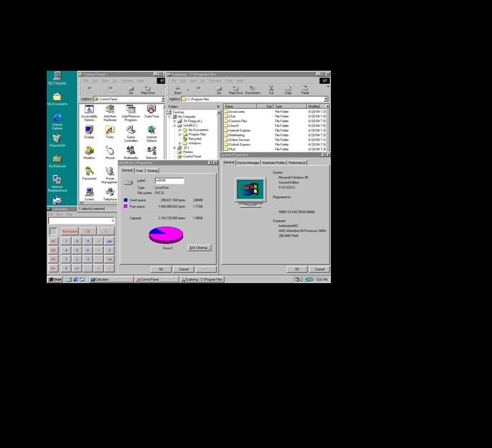
Task: Click the Calculator display field
Action: 81,221
